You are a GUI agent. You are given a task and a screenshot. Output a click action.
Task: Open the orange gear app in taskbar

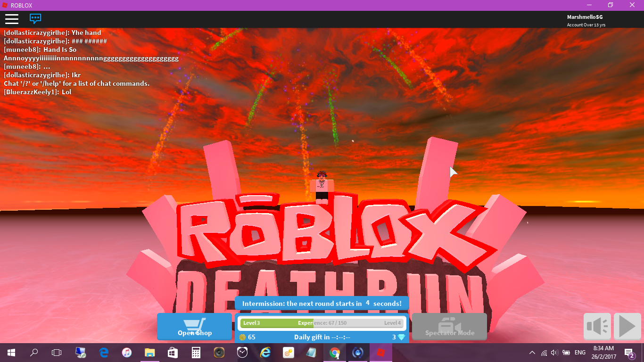289,353
